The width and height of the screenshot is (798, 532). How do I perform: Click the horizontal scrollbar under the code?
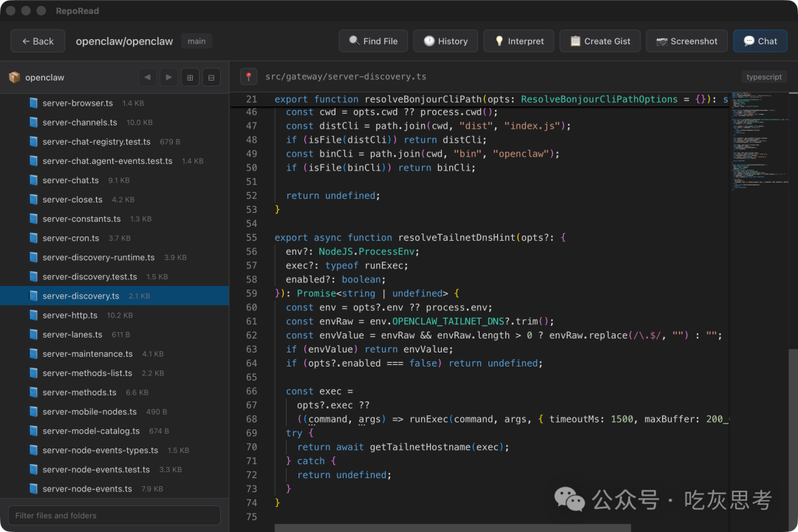[452, 528]
